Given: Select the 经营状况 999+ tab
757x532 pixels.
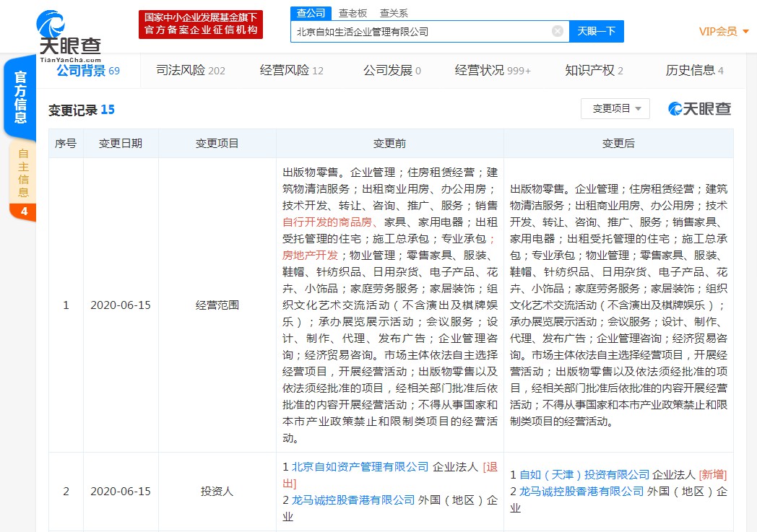Looking at the screenshot, I should [493, 71].
